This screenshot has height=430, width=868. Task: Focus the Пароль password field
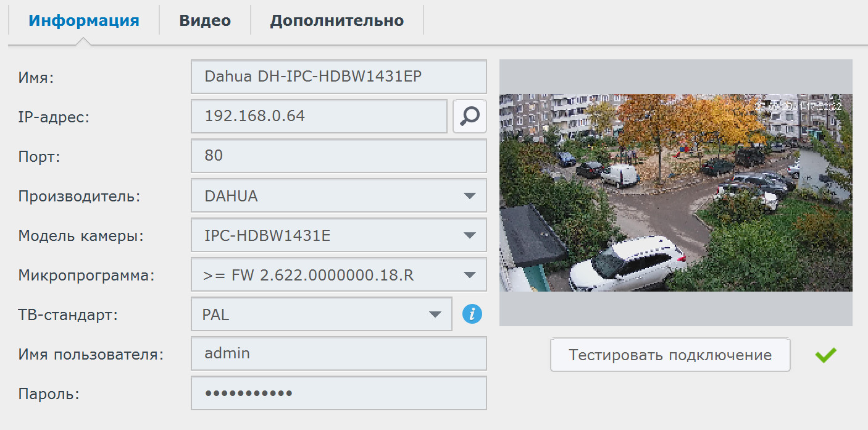[x=338, y=393]
